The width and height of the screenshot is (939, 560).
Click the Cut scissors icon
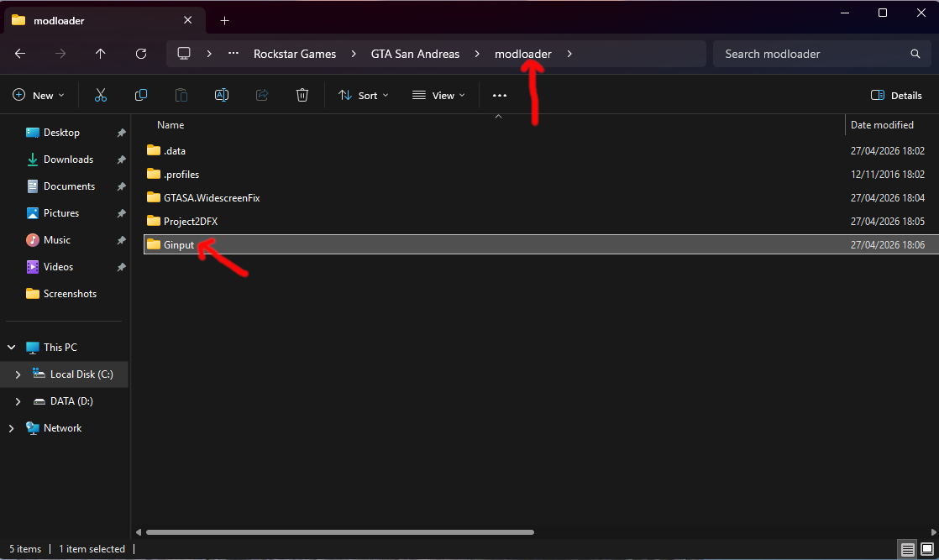click(101, 95)
